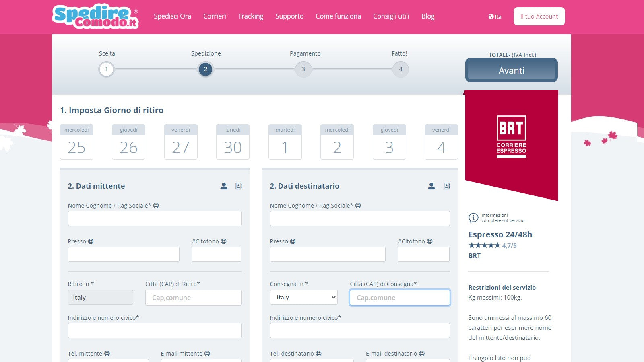Focus sender Indirizzo e numero civico field

[x=155, y=331]
